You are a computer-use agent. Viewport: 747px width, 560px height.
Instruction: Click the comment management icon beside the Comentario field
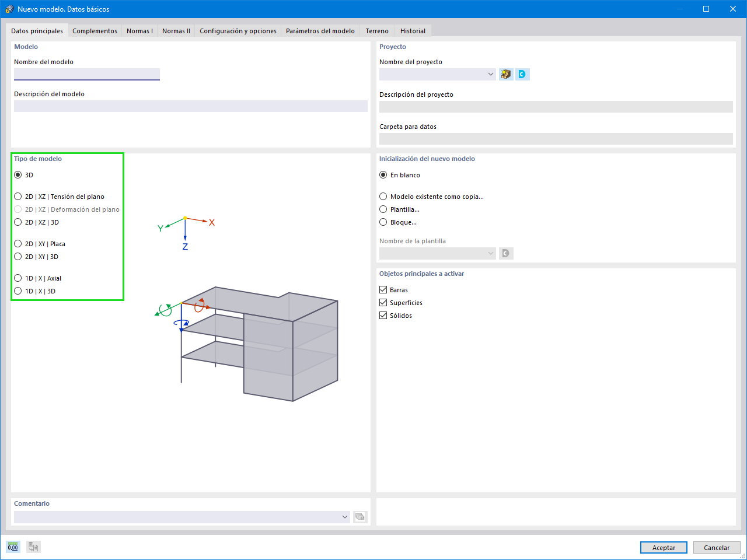(x=360, y=517)
